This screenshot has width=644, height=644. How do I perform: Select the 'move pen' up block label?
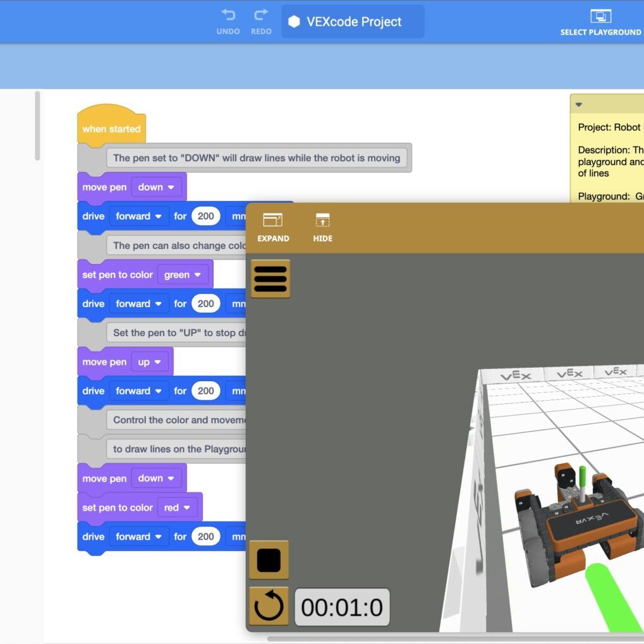tap(104, 362)
